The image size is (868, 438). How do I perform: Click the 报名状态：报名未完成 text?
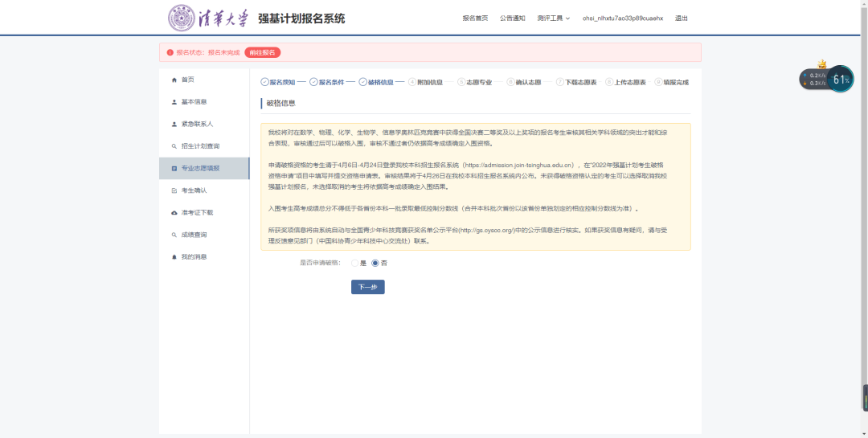pyautogui.click(x=208, y=52)
